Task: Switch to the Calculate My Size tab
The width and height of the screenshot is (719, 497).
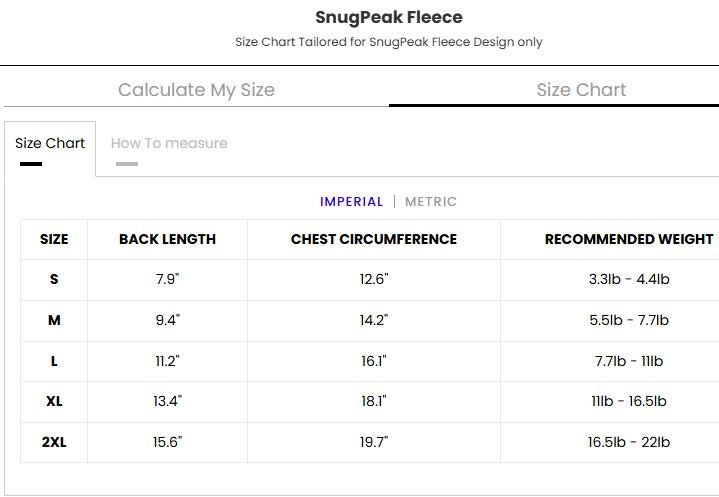Action: [x=196, y=90]
